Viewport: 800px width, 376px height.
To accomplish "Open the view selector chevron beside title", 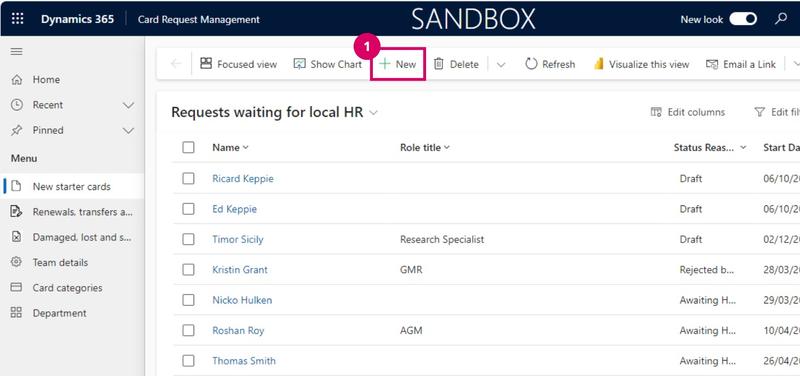I will (x=373, y=113).
